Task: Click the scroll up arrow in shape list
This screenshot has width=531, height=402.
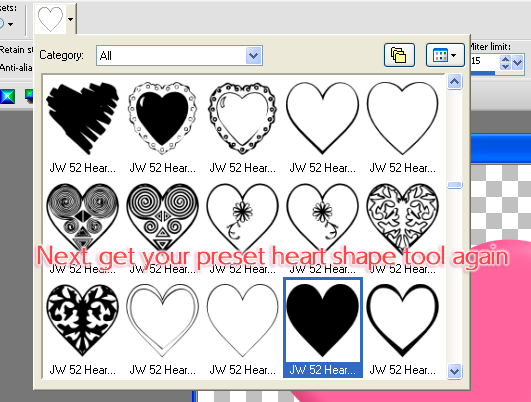Action: pyautogui.click(x=454, y=82)
